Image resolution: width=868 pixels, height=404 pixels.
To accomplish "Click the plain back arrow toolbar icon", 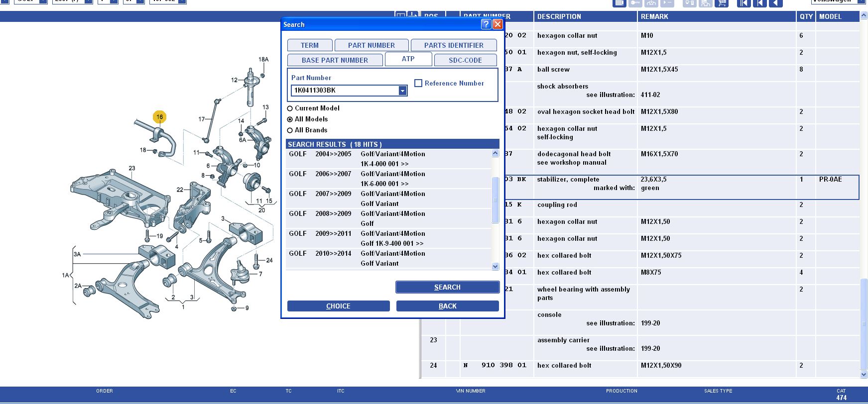I will click(775, 3).
